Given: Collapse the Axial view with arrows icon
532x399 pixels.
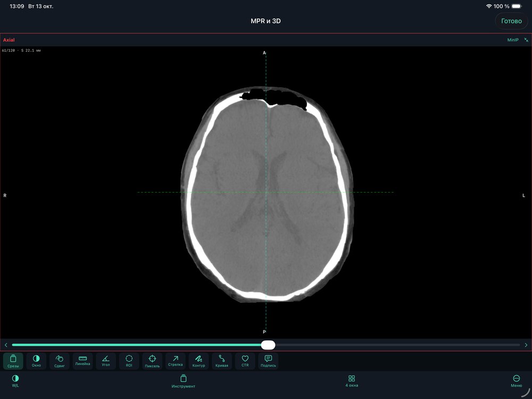Looking at the screenshot, I should coord(526,40).
